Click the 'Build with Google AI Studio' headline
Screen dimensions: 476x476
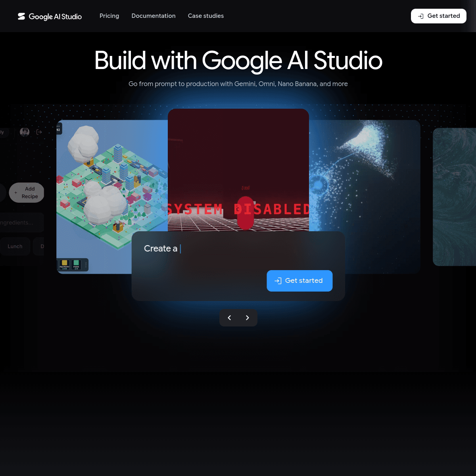[x=238, y=61]
